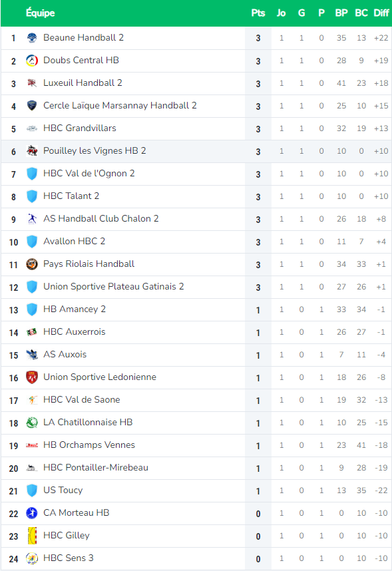
Task: Click the Doubs Central HB logo icon
Action: (x=32, y=61)
